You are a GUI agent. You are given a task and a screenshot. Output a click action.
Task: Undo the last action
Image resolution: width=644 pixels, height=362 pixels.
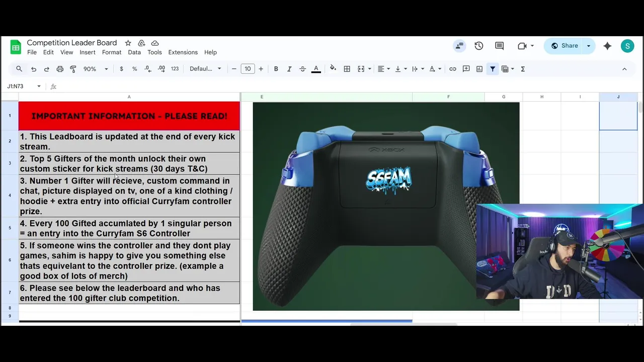(x=34, y=69)
